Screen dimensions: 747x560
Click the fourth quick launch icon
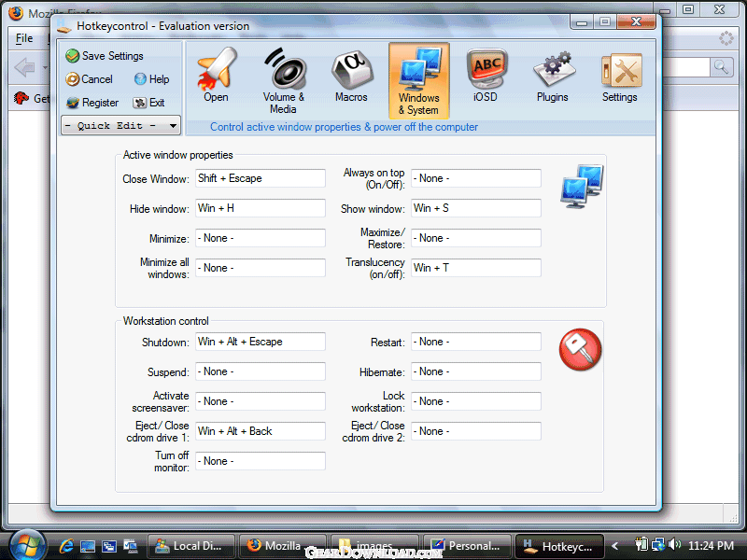(x=131, y=546)
